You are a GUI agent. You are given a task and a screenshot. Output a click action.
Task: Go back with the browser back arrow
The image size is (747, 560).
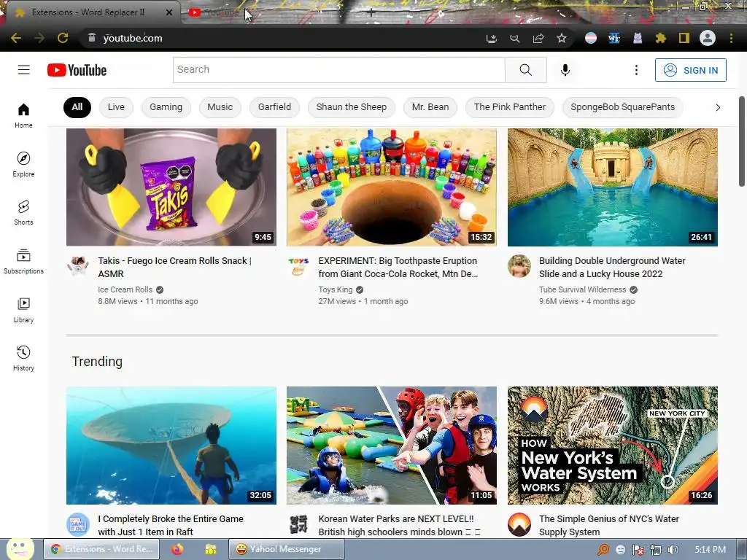click(16, 38)
